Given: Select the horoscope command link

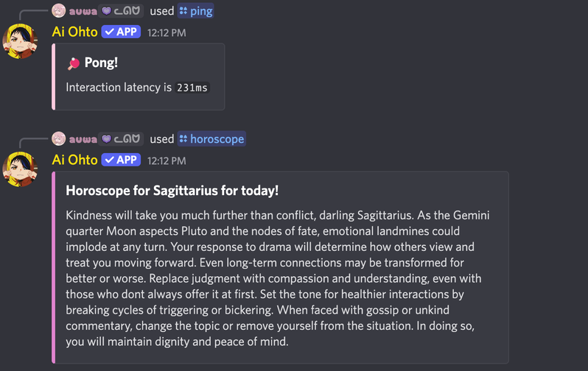Looking at the screenshot, I should click(x=217, y=138).
